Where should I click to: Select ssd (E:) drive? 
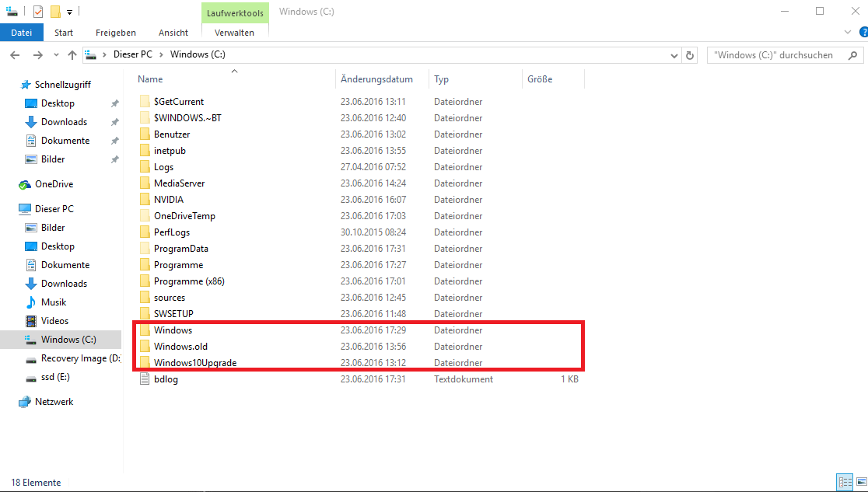(x=54, y=377)
